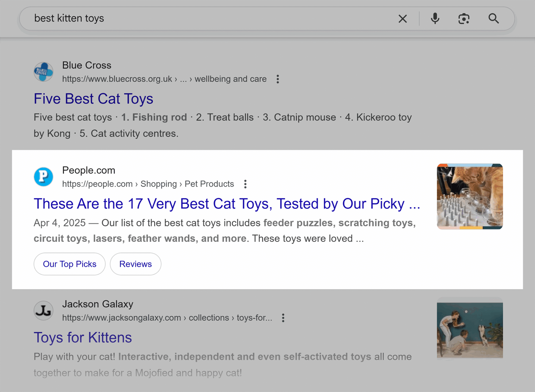Click the 'Blue Cross' site name
The width and height of the screenshot is (535, 392).
click(x=87, y=65)
